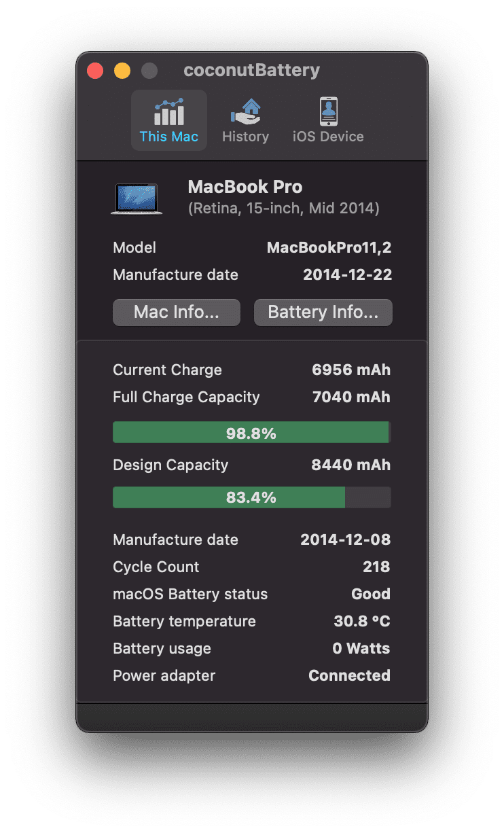Image resolution: width=504 pixels, height=833 pixels.
Task: Switch to the History tab label
Action: (x=245, y=137)
